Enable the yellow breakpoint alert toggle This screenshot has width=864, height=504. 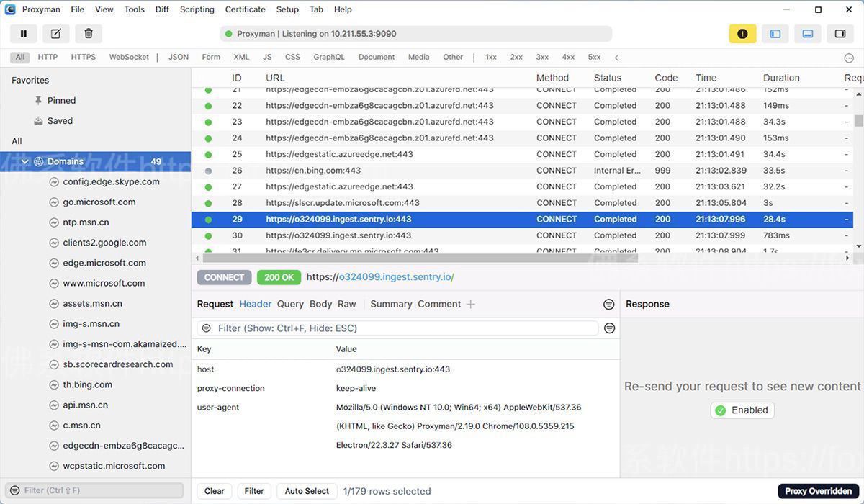click(742, 33)
